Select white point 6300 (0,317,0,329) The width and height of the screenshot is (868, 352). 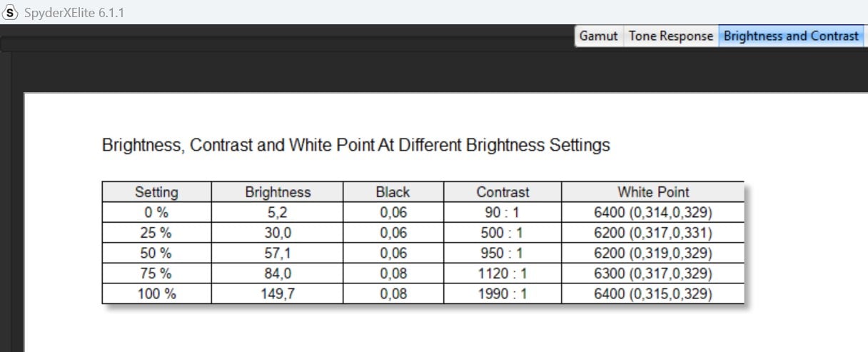(x=653, y=273)
